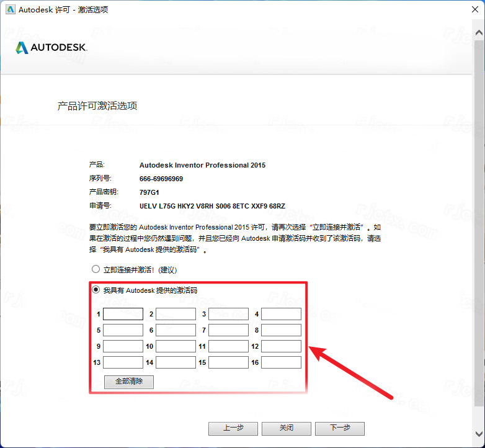Click activation code field 11
The width and height of the screenshot is (485, 448).
(229, 346)
